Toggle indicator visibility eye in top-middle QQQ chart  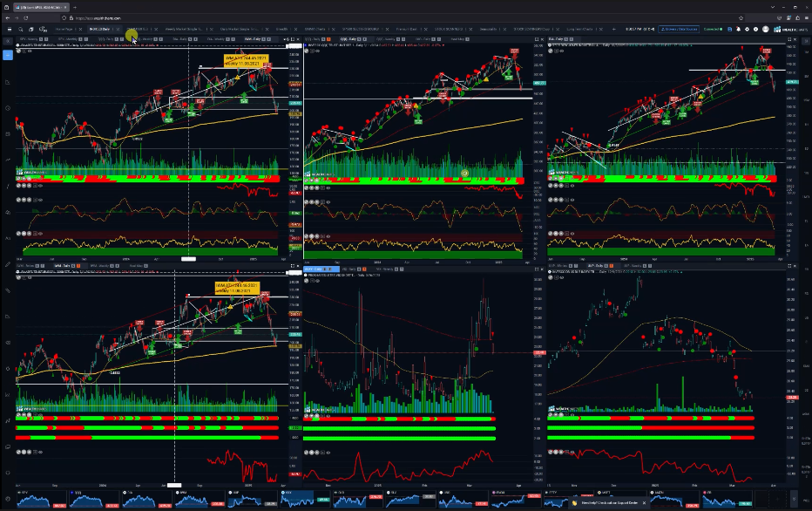click(x=317, y=51)
